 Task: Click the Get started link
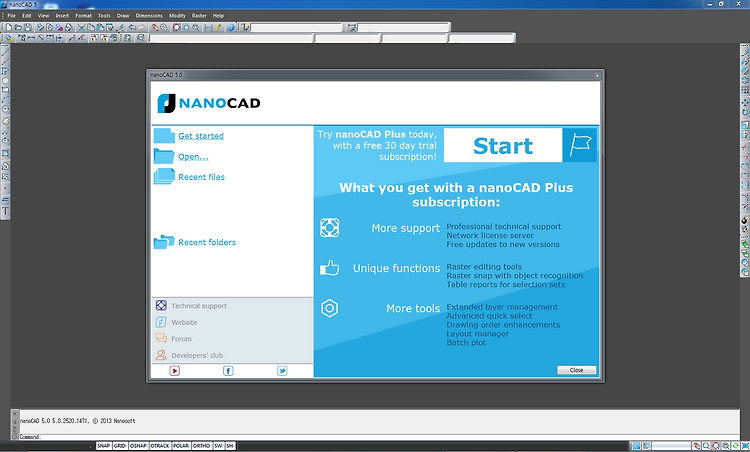point(201,136)
